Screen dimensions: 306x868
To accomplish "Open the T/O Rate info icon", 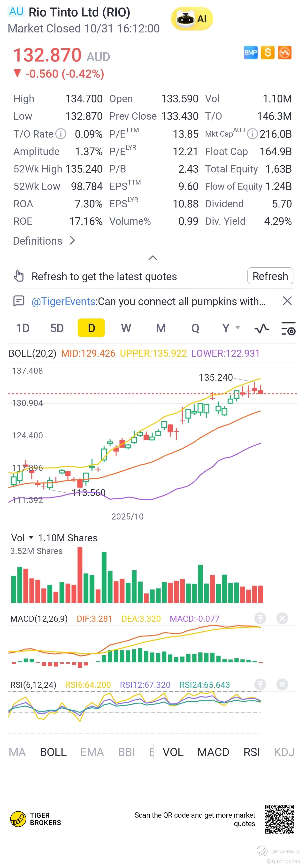I will click(x=61, y=134).
